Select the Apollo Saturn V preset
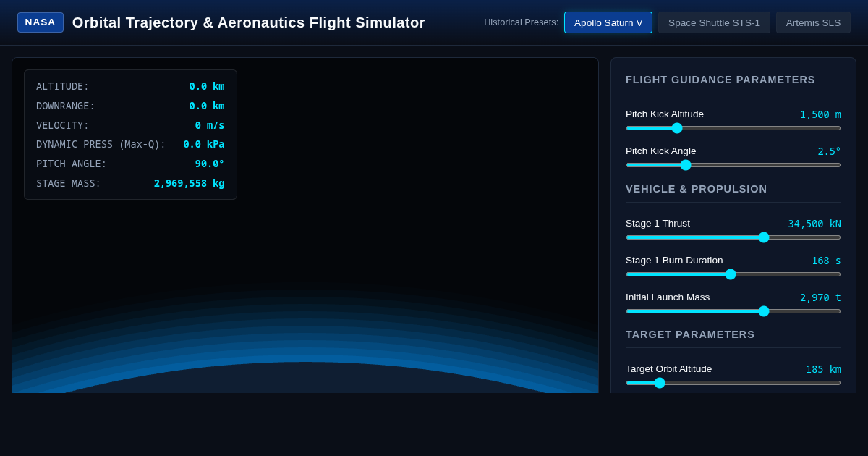 click(608, 22)
